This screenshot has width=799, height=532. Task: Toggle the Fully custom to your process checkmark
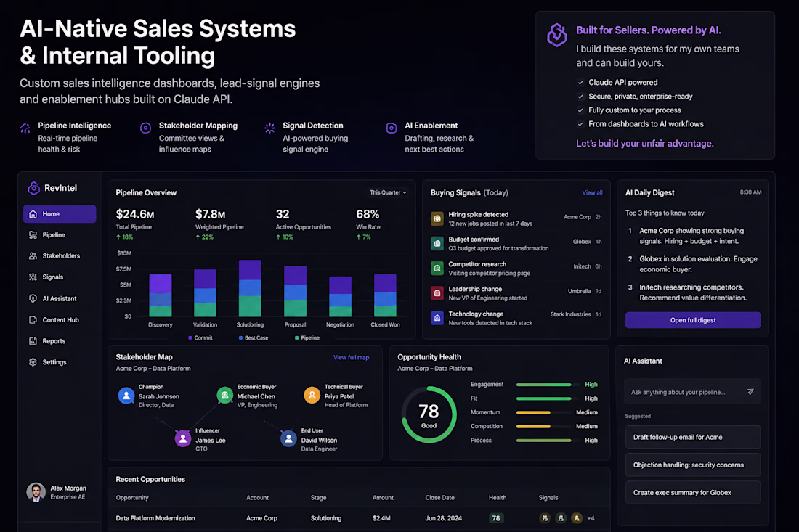(580, 110)
